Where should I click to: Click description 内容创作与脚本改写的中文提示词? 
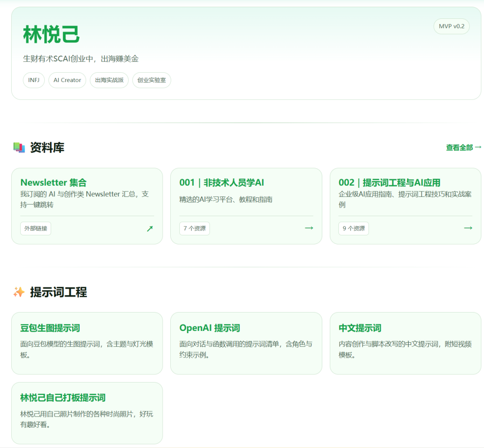click(x=405, y=349)
